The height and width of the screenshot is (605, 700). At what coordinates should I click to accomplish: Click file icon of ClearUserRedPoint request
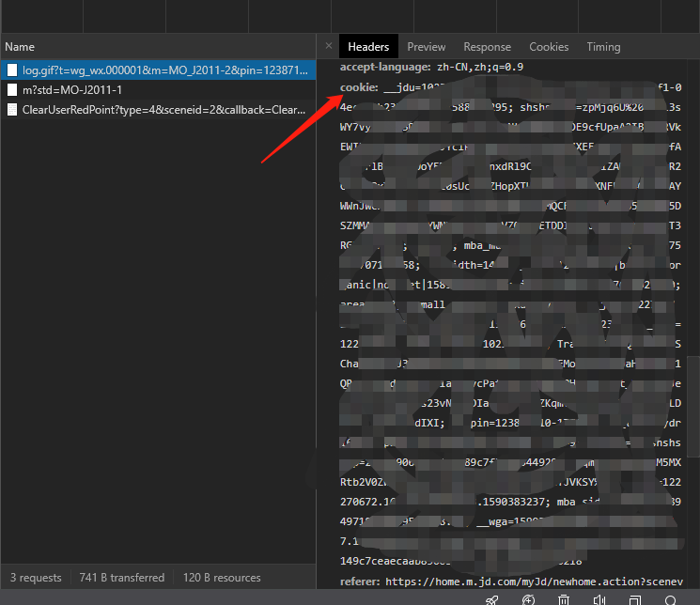[12, 110]
